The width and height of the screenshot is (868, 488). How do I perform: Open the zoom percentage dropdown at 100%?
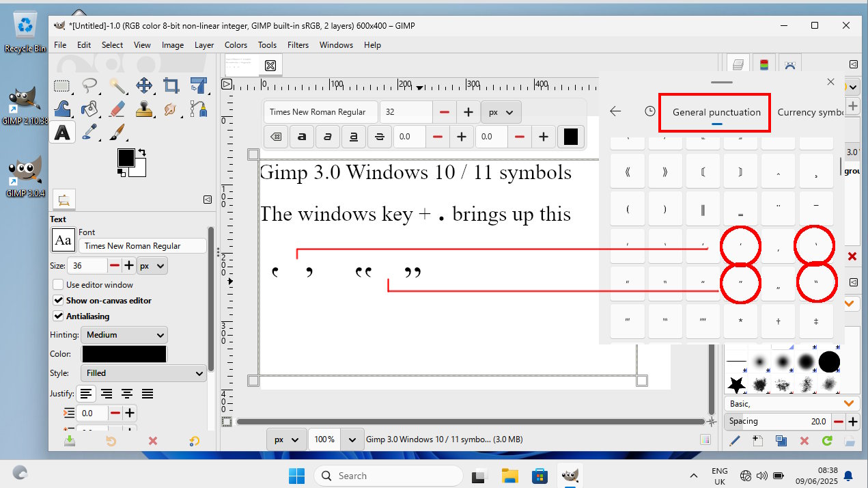pyautogui.click(x=352, y=439)
